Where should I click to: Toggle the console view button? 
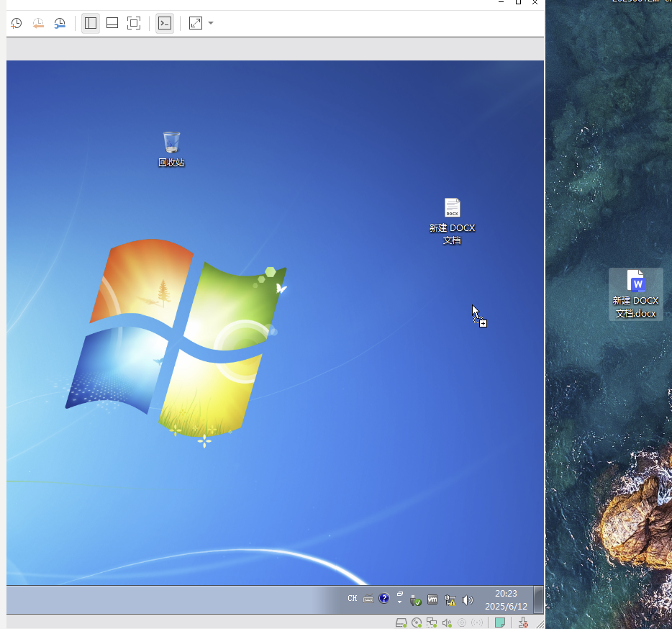click(165, 23)
